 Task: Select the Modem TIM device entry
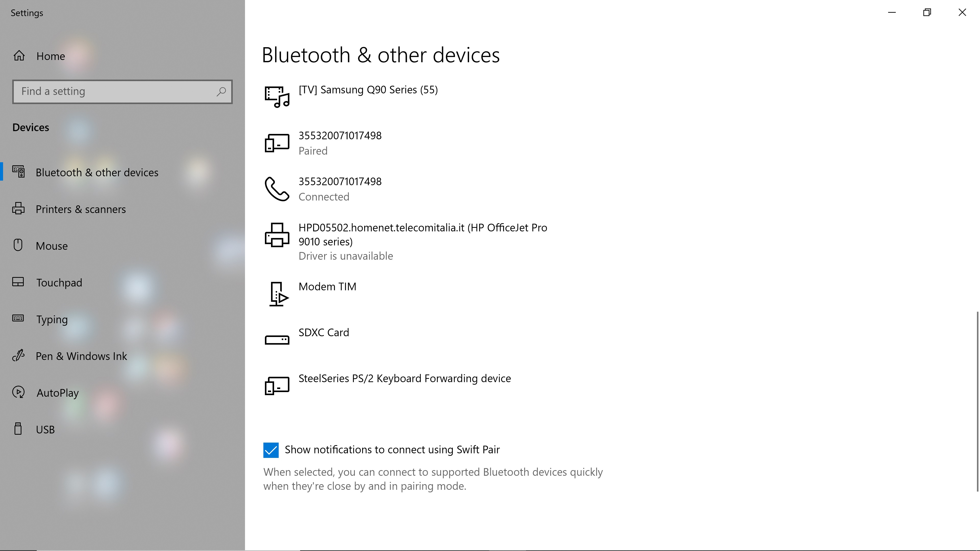point(327,287)
